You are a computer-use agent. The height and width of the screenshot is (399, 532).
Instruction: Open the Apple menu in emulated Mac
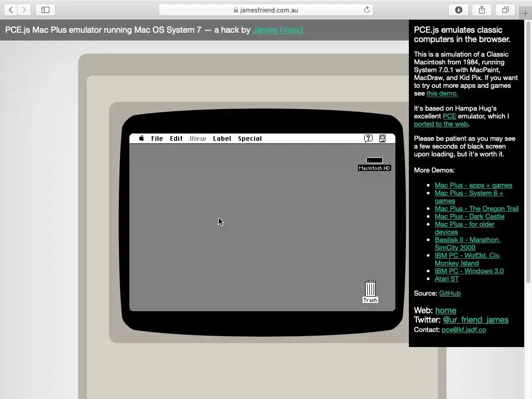141,138
